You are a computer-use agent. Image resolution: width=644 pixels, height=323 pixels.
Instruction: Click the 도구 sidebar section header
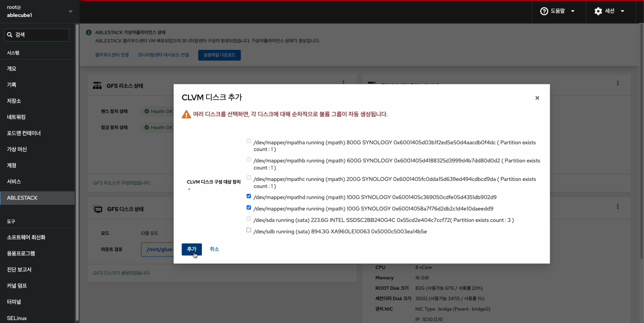pyautogui.click(x=11, y=222)
